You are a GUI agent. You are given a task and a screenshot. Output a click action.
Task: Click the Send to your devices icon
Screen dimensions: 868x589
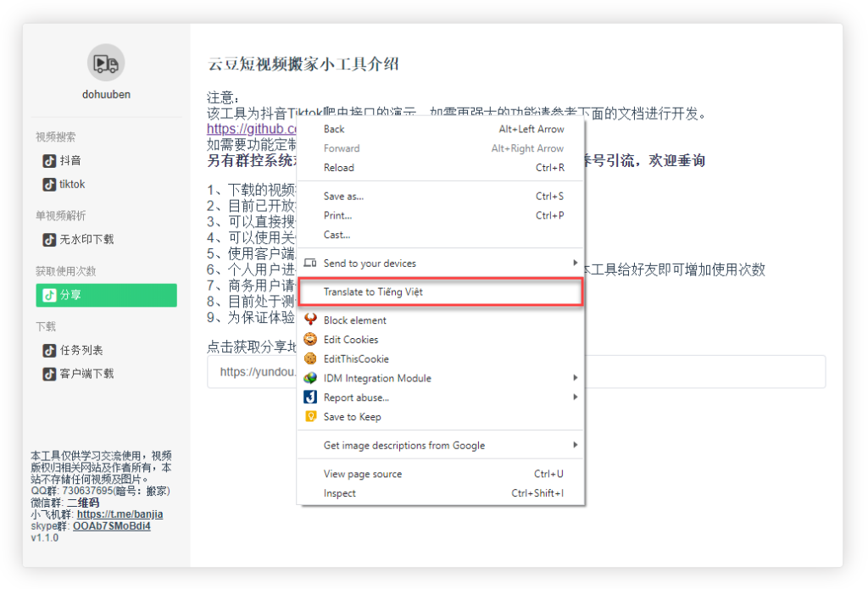[x=310, y=263]
